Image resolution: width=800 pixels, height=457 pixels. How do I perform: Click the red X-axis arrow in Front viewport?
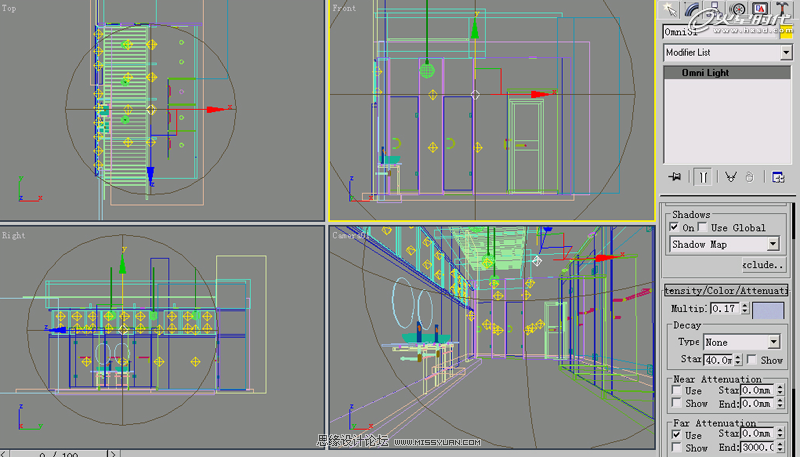click(541, 94)
